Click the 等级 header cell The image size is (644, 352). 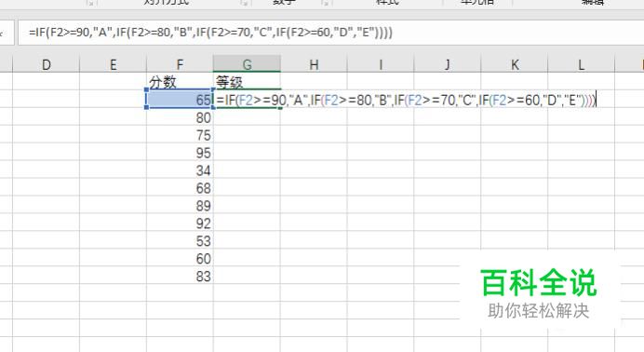[x=247, y=82]
